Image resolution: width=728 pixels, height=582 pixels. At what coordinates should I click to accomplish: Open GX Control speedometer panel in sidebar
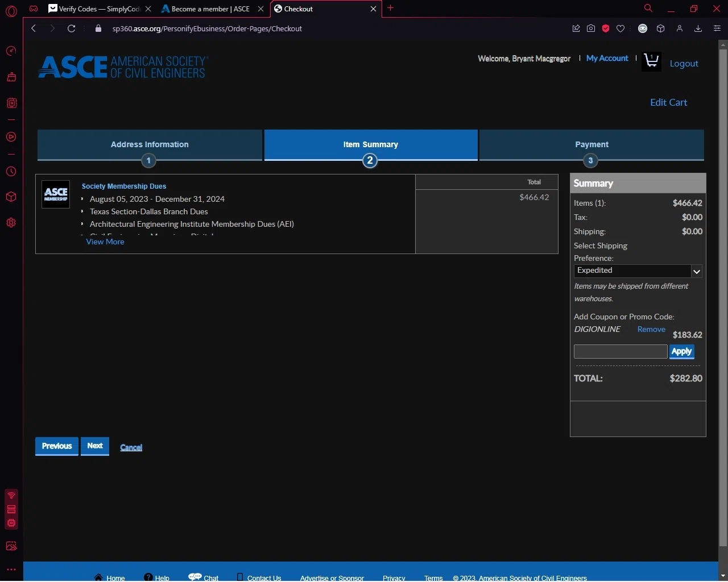[11, 51]
